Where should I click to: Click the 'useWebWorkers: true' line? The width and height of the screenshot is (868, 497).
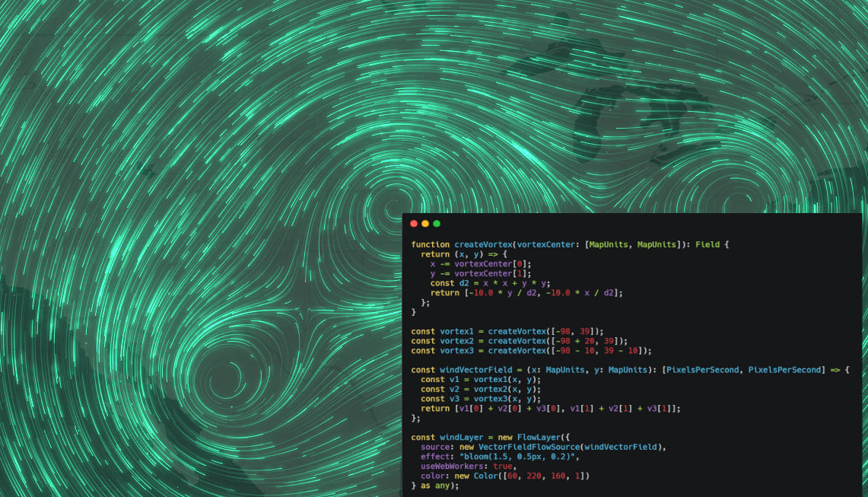(469, 467)
